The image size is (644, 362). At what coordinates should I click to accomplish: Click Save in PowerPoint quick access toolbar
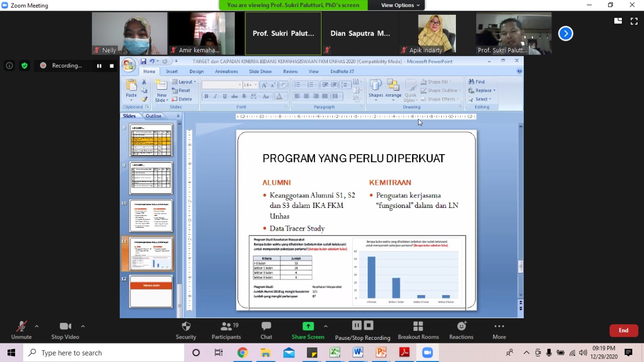(x=143, y=61)
